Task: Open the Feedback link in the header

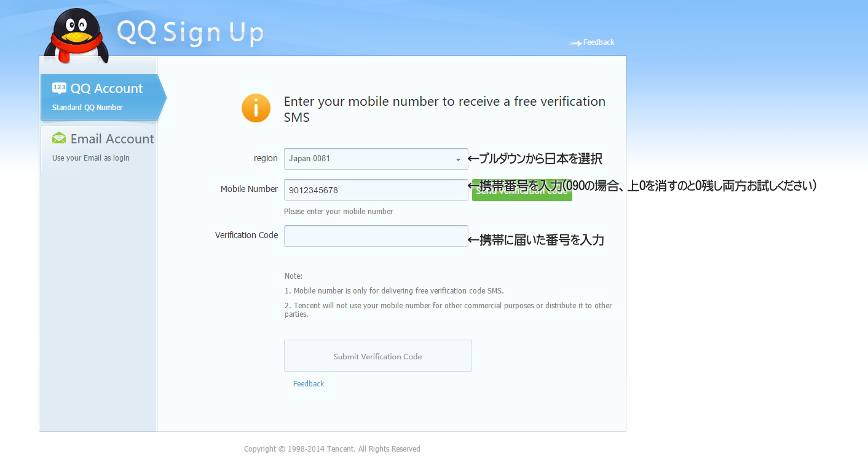Action: (x=599, y=42)
